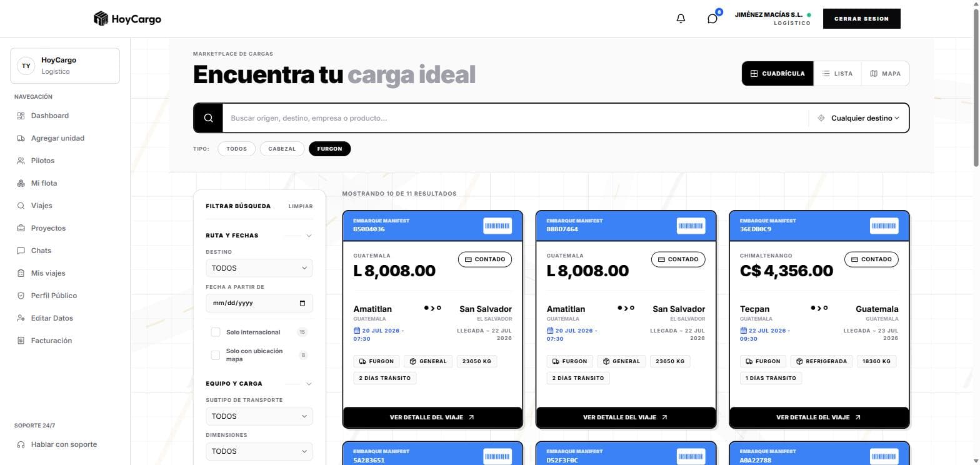View trip detail for manifest 36ED80C9
This screenshot has width=980, height=465.
(819, 417)
